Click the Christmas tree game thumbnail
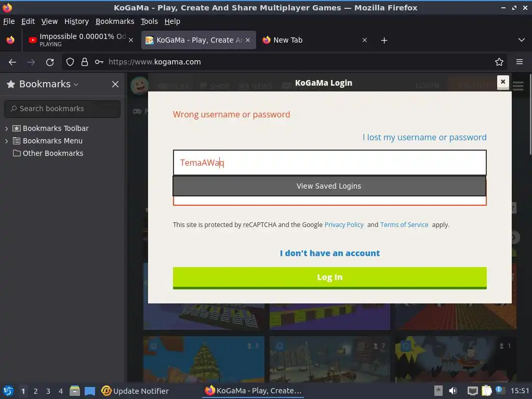Image resolution: width=532 pixels, height=399 pixels. pos(204,359)
